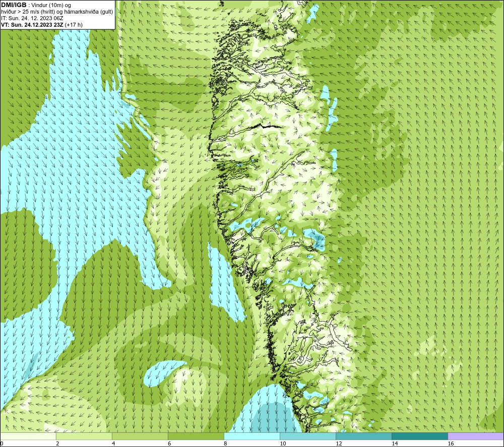Click the lavender above-16 m/s legend swatch
Image resolution: width=504 pixels, height=447 pixels.
coord(476,436)
